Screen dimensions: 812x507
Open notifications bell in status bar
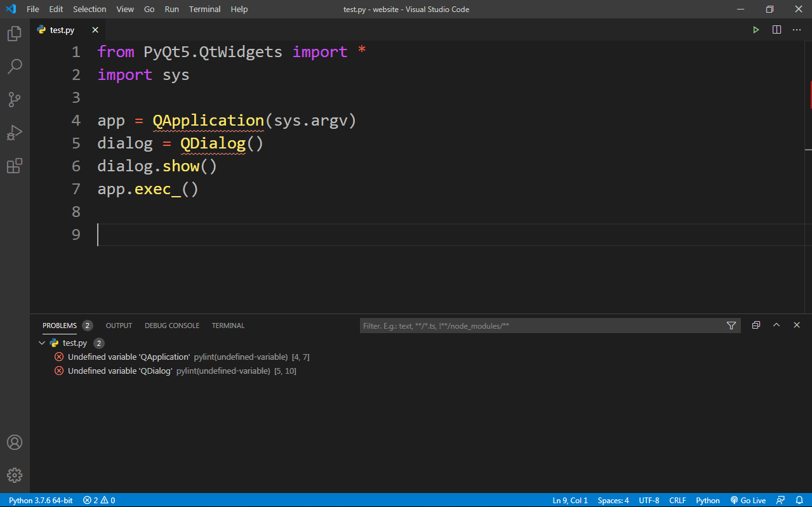pyautogui.click(x=799, y=500)
